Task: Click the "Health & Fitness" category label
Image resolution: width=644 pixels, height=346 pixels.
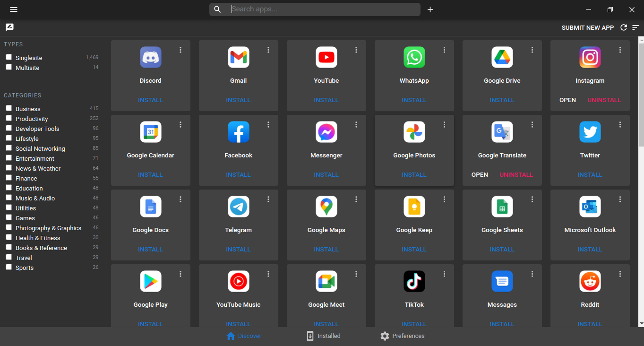Action: 38,238
